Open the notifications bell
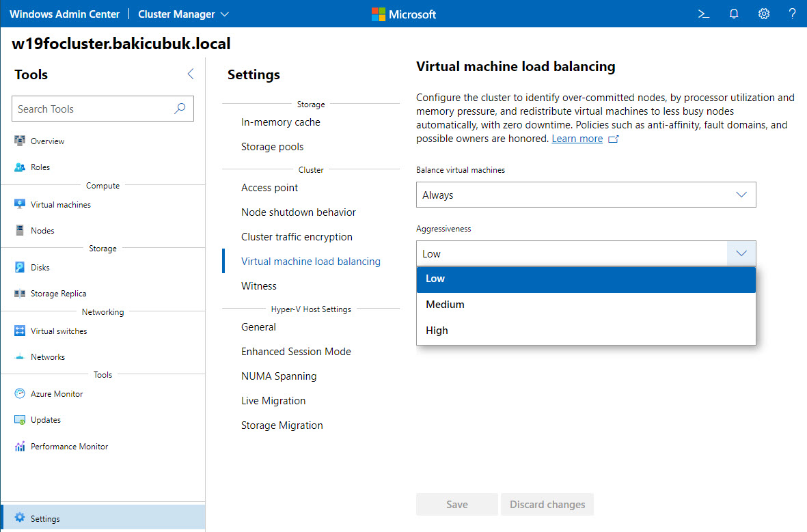Image resolution: width=807 pixels, height=532 pixels. pyautogui.click(x=734, y=14)
